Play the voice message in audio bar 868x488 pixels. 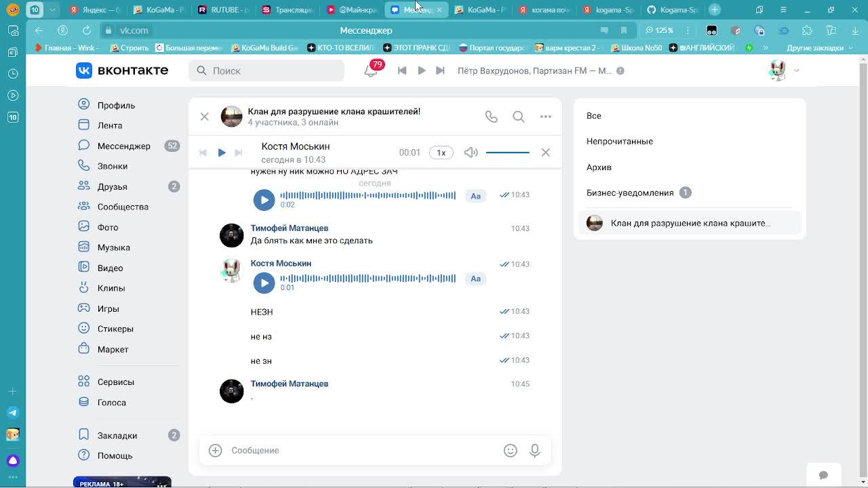click(221, 152)
